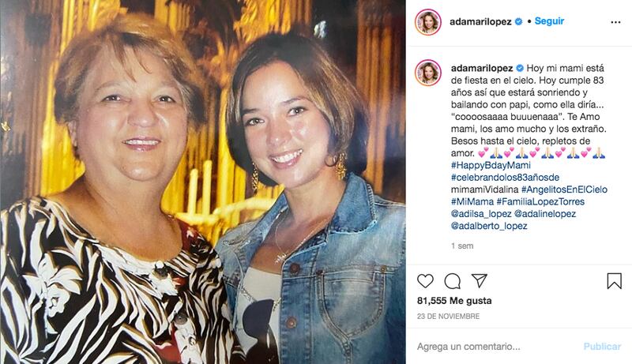Open the #celebrandolos83añosde hashtag
This screenshot has width=632, height=364.
tap(505, 177)
